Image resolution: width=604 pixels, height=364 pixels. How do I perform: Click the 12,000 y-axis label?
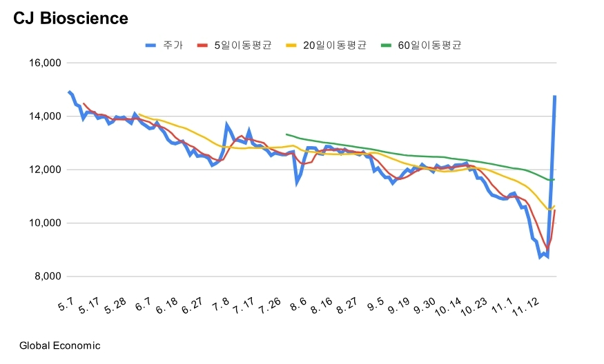click(45, 170)
